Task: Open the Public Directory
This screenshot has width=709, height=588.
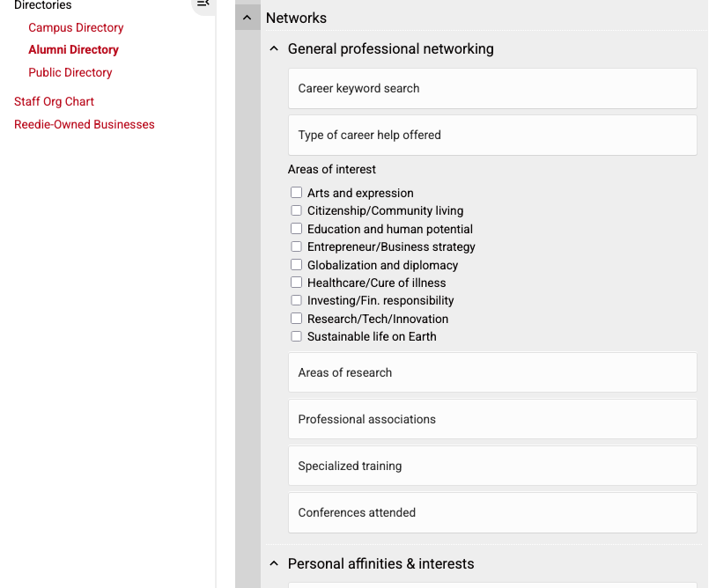Action: coord(70,72)
